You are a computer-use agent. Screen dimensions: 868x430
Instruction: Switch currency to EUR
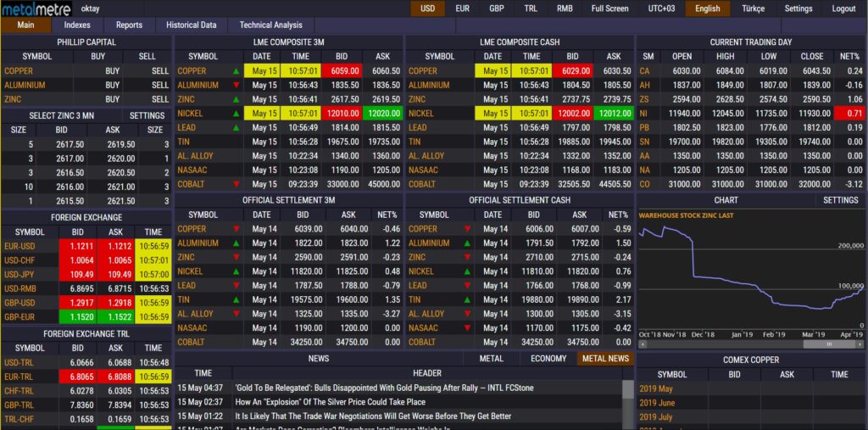(463, 8)
